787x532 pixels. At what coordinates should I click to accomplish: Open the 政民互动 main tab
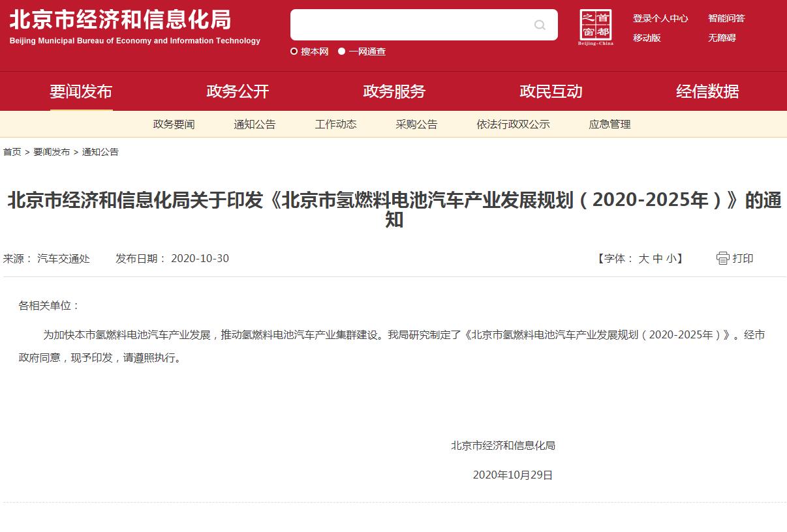pyautogui.click(x=551, y=91)
